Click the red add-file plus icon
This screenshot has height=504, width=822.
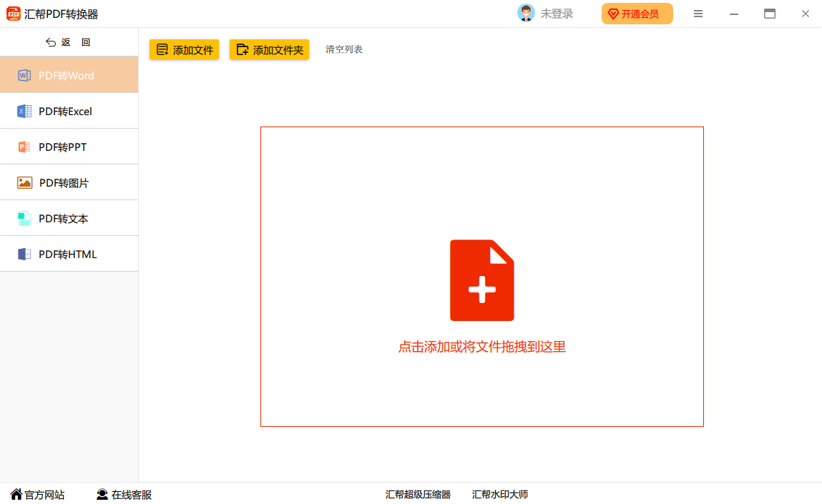pos(481,280)
